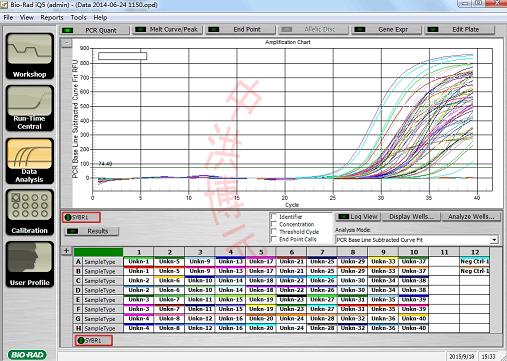Image resolution: width=507 pixels, height=361 pixels.
Task: Enable the Identifier checkbox
Action: coord(274,217)
